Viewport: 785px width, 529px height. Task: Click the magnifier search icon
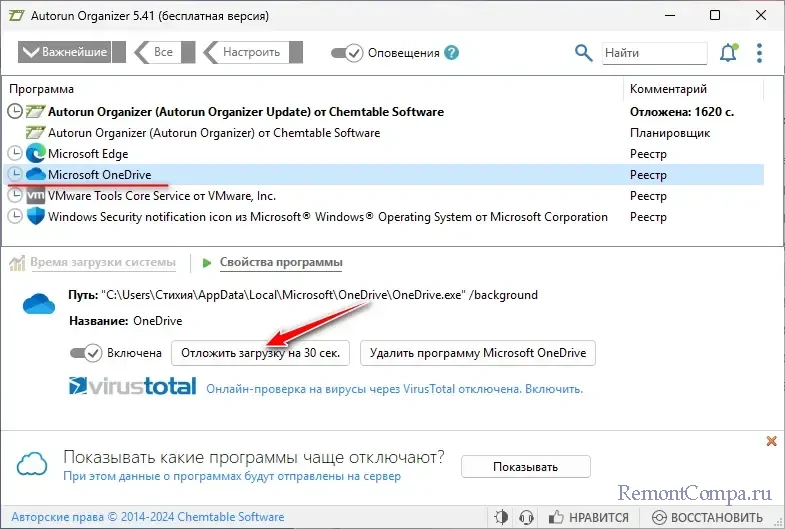coord(583,52)
